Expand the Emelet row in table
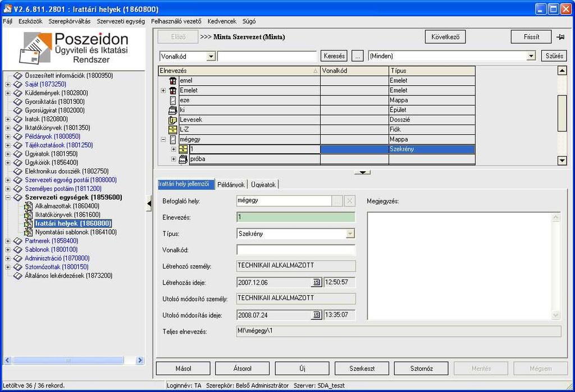Viewport: 575px width, 392px height. tap(163, 90)
